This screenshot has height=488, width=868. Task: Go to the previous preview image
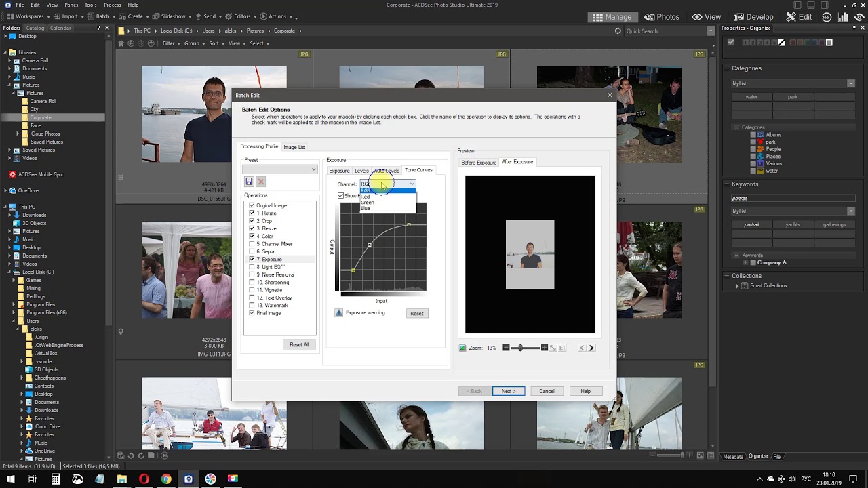582,348
